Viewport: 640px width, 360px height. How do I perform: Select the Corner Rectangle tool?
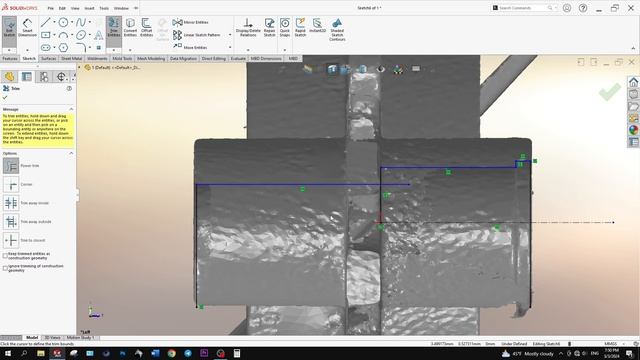(46, 35)
